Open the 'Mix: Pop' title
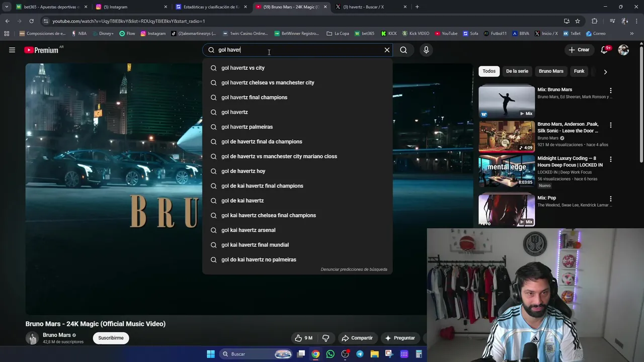The image size is (644, 362). pyautogui.click(x=546, y=198)
